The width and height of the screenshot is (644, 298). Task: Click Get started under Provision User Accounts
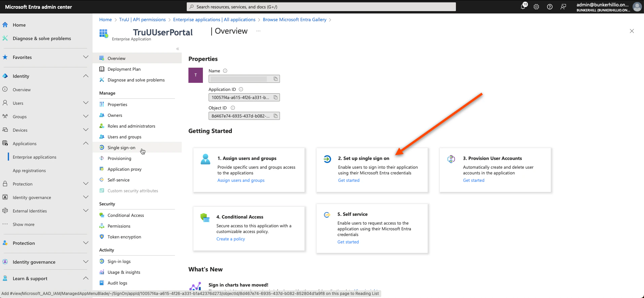tap(473, 180)
